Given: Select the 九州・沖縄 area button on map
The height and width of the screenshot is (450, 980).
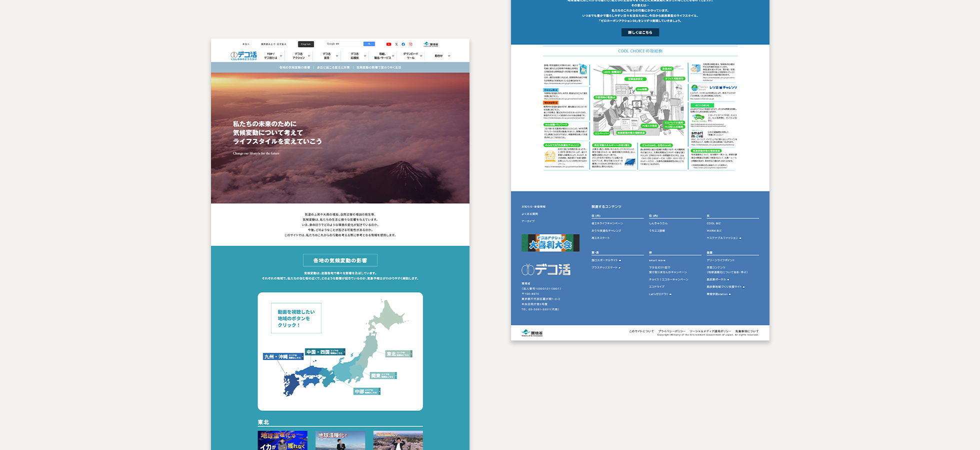Looking at the screenshot, I should point(283,356).
